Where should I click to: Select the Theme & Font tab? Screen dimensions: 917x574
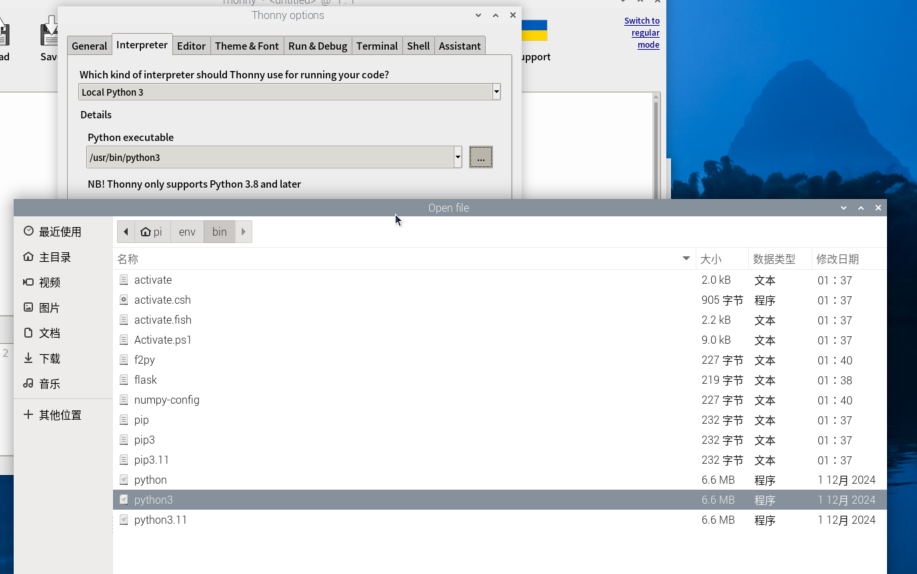247,46
